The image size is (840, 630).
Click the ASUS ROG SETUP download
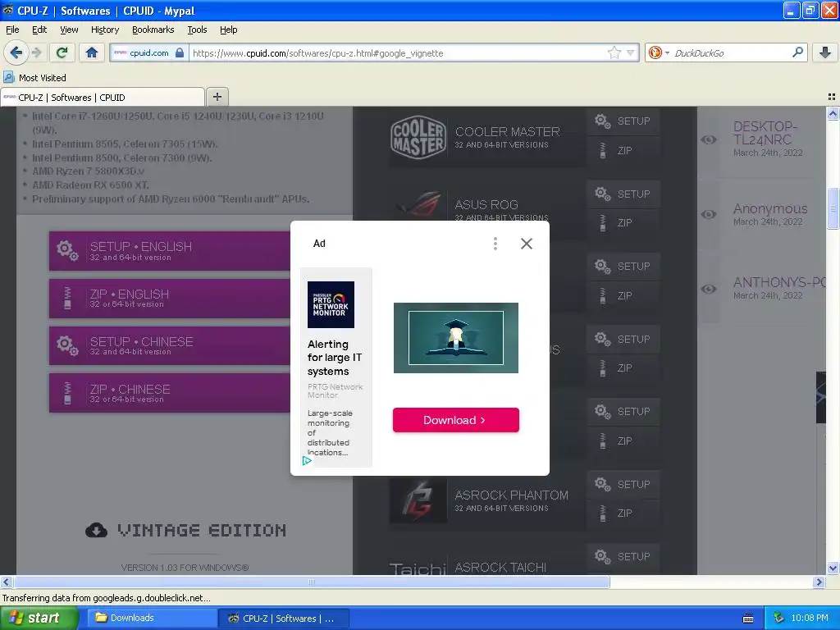point(623,194)
